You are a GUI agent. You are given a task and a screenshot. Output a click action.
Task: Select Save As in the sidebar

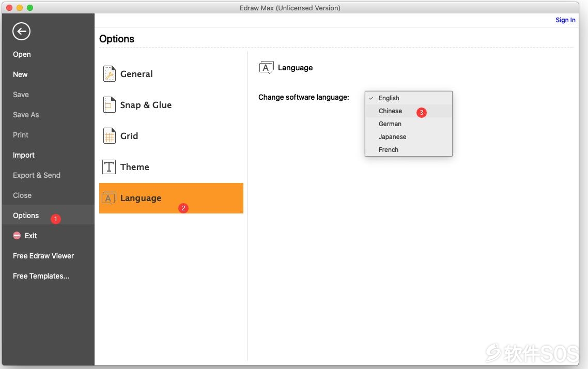click(48, 115)
